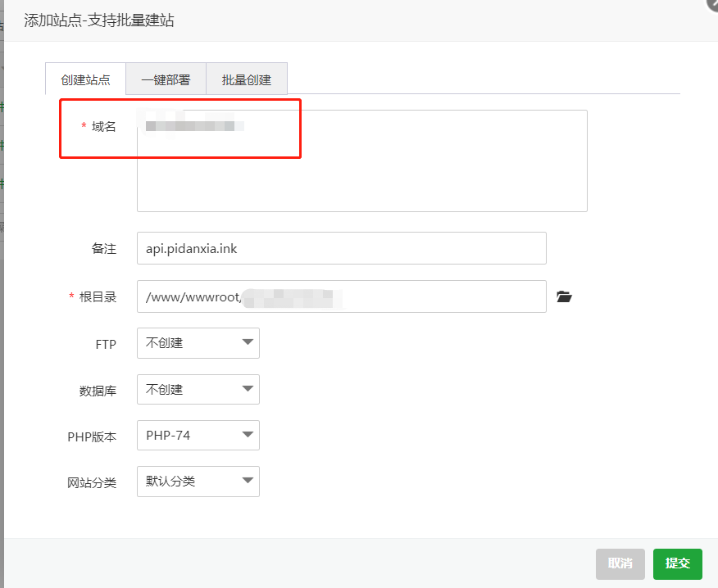
Task: Close the 添加站点 dialog with X
Action: 712,4
